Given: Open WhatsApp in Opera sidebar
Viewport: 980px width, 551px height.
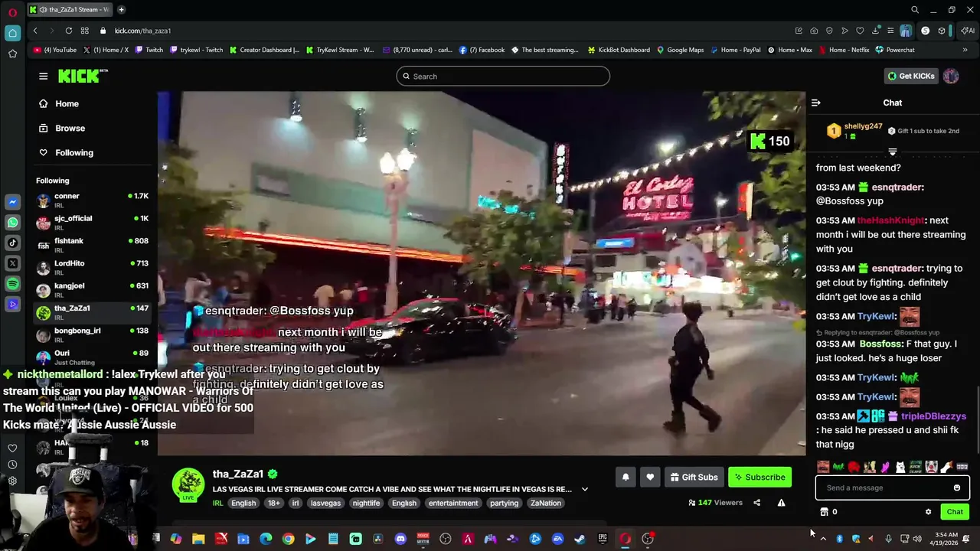Looking at the screenshot, I should coord(12,223).
